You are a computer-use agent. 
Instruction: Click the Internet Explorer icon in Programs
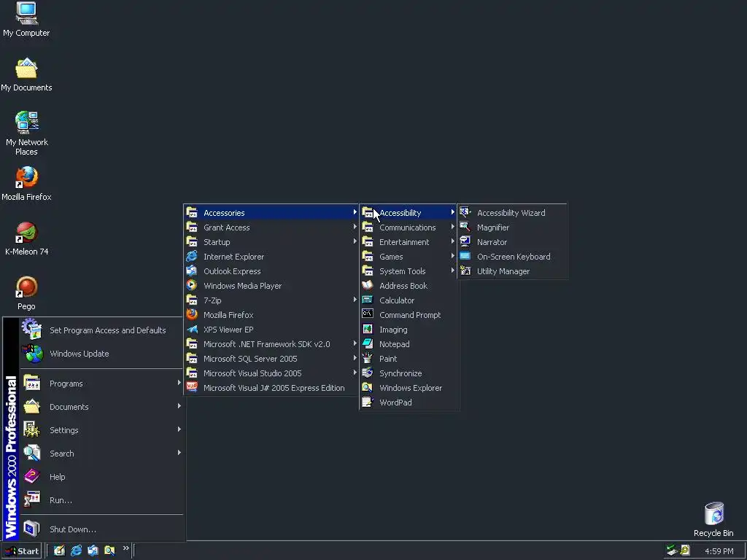tap(192, 256)
